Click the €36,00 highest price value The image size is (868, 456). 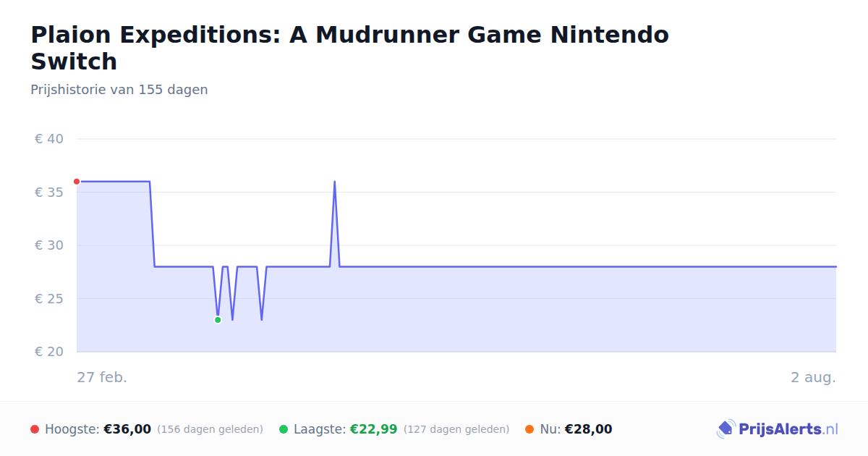[127, 429]
